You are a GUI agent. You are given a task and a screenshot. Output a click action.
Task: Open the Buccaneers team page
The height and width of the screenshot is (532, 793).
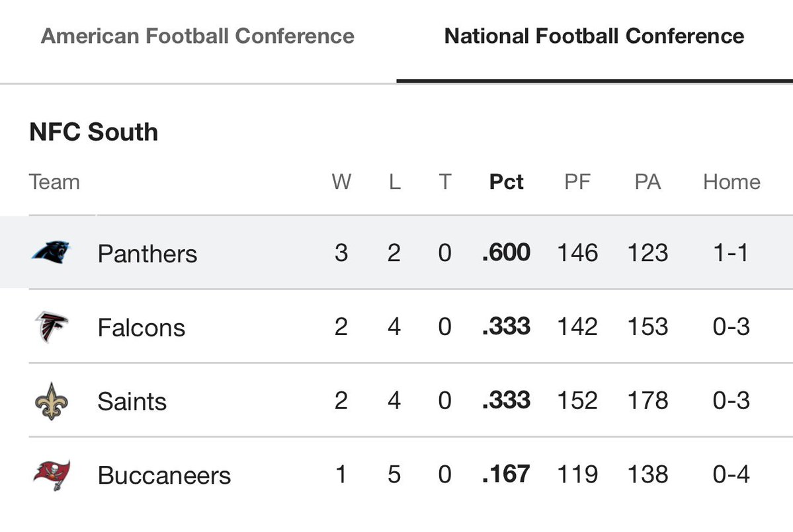[165, 475]
